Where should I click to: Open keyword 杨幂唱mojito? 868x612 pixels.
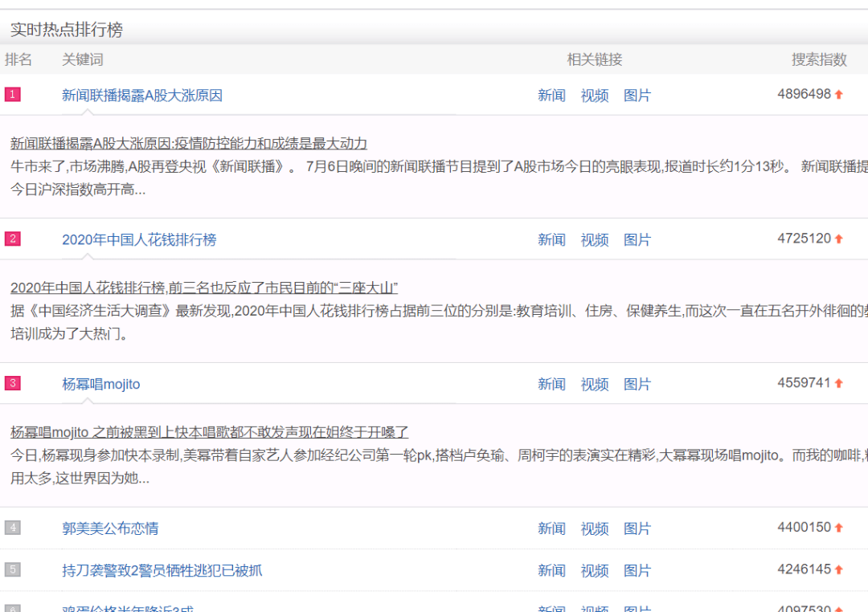pyautogui.click(x=101, y=385)
